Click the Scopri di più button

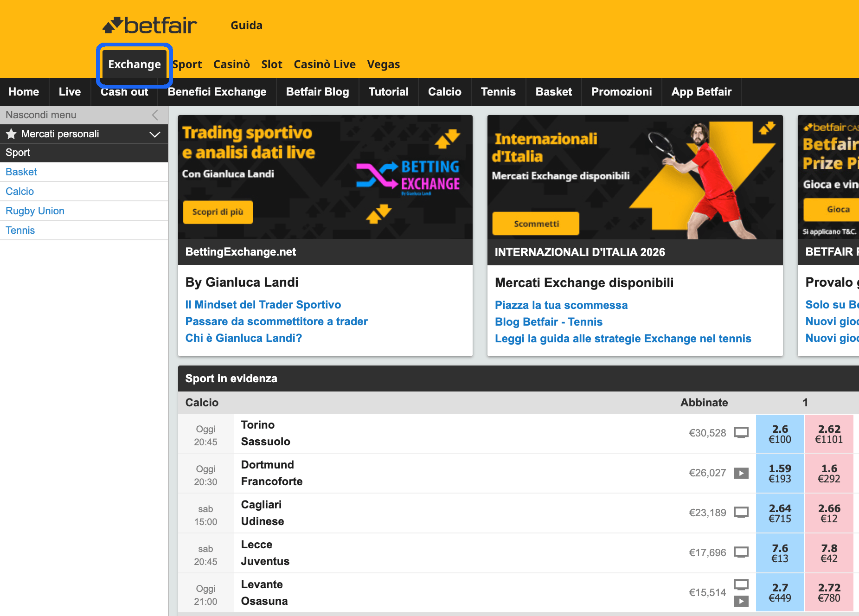(218, 212)
